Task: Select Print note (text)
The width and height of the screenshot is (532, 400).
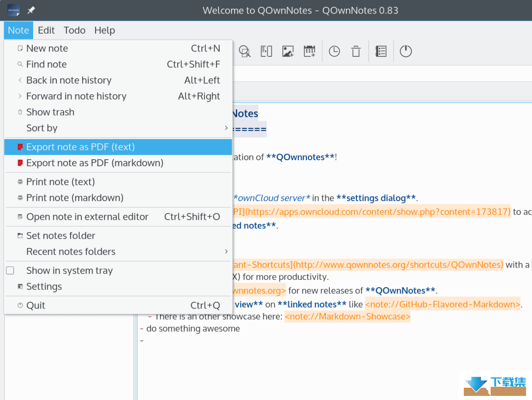Action: click(118, 182)
